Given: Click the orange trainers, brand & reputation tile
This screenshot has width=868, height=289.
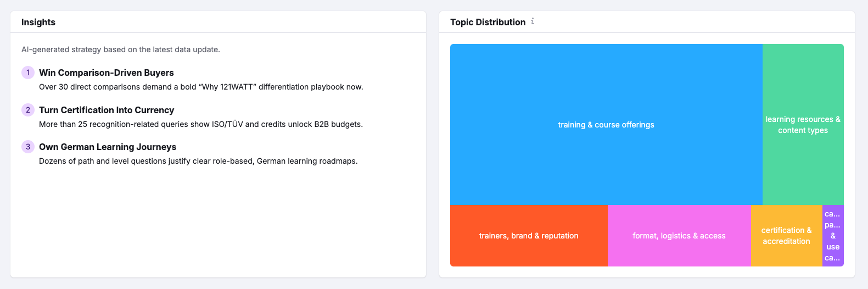Looking at the screenshot, I should [x=529, y=236].
